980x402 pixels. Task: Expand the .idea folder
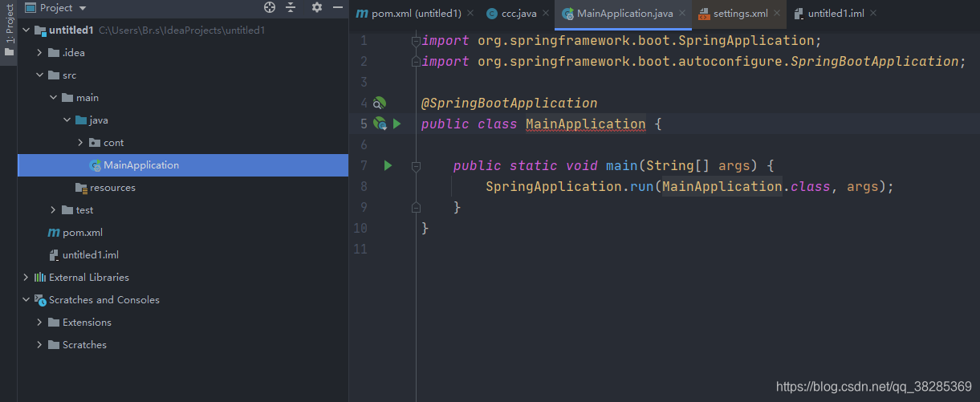click(40, 53)
